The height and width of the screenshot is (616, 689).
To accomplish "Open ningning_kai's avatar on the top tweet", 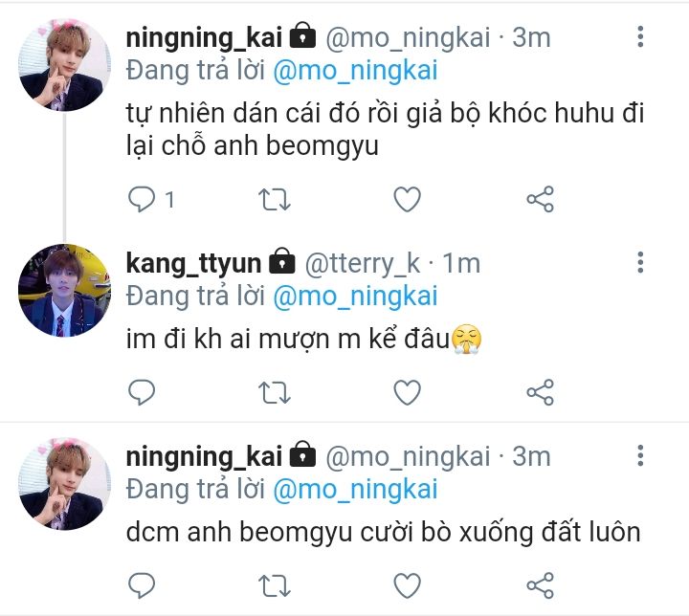I will pos(62,67).
